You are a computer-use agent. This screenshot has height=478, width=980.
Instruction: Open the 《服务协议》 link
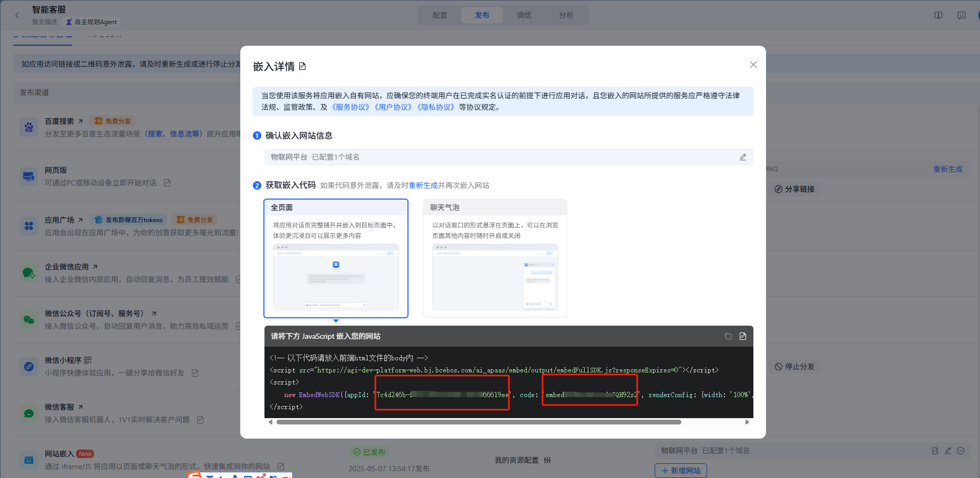pyautogui.click(x=350, y=107)
